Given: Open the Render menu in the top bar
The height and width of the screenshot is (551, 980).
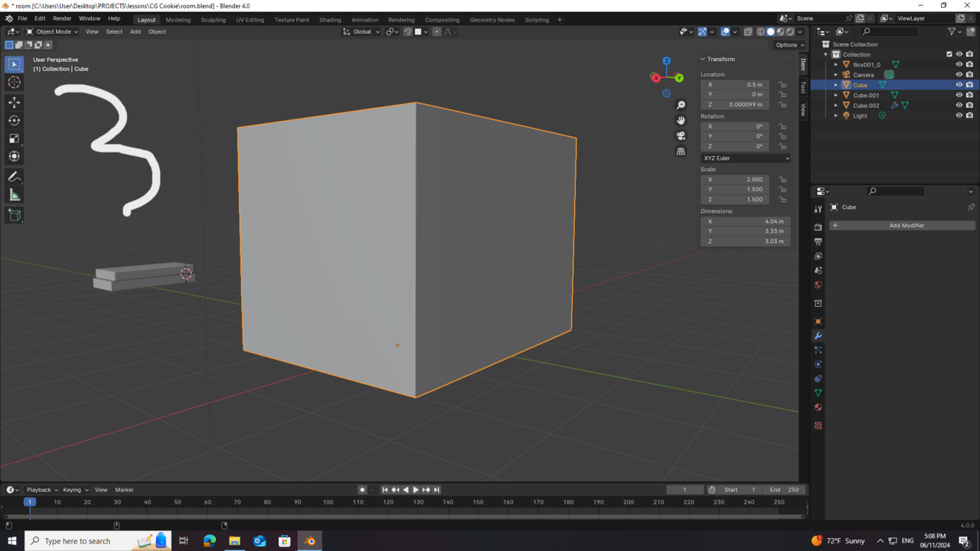Looking at the screenshot, I should pyautogui.click(x=62, y=18).
